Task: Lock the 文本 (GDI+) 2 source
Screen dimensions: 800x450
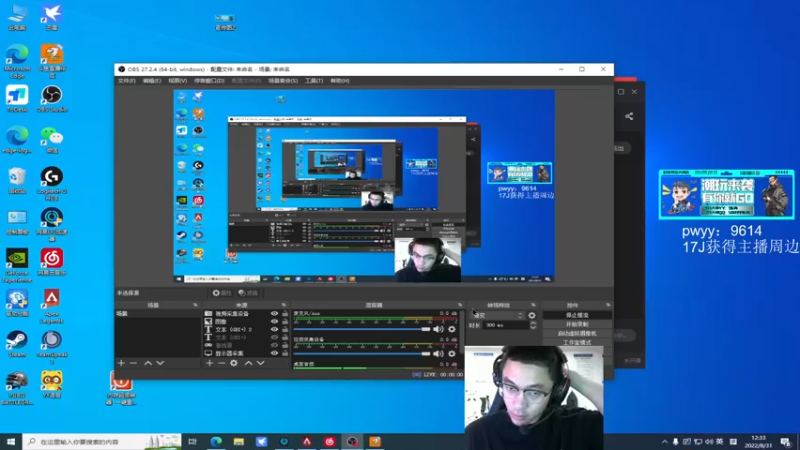Action: tap(285, 330)
